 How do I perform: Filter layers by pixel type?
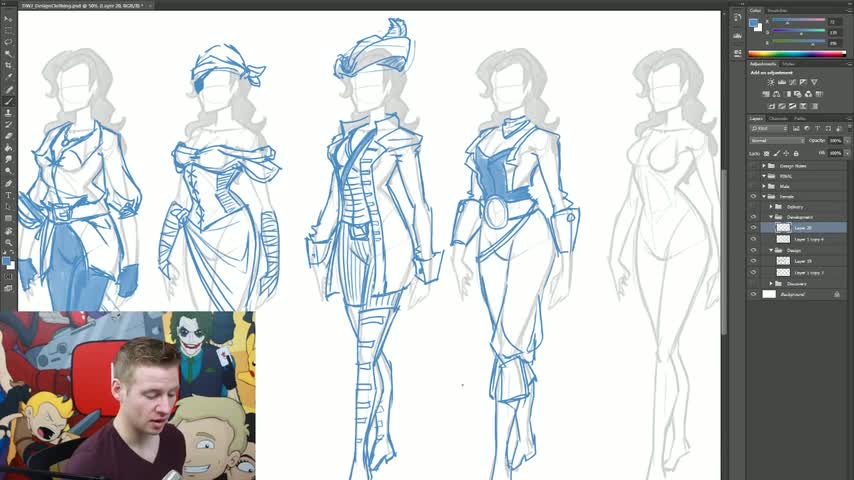tap(796, 129)
